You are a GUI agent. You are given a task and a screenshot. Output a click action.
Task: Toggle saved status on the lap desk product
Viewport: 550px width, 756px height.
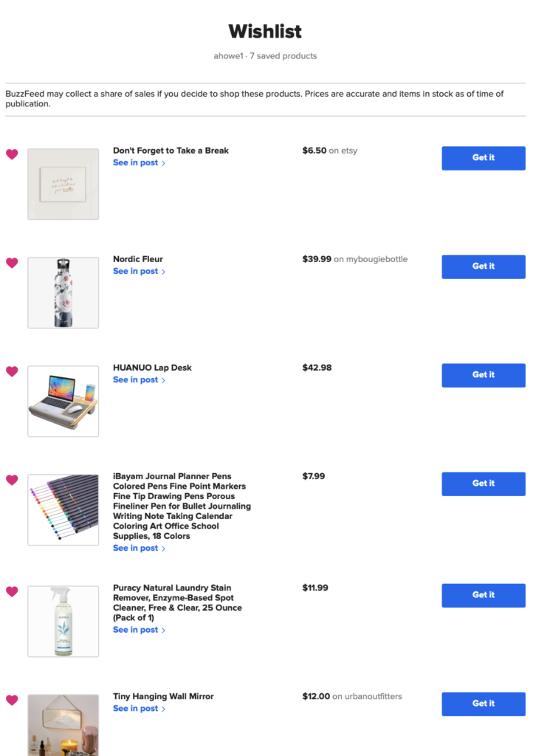pyautogui.click(x=12, y=372)
